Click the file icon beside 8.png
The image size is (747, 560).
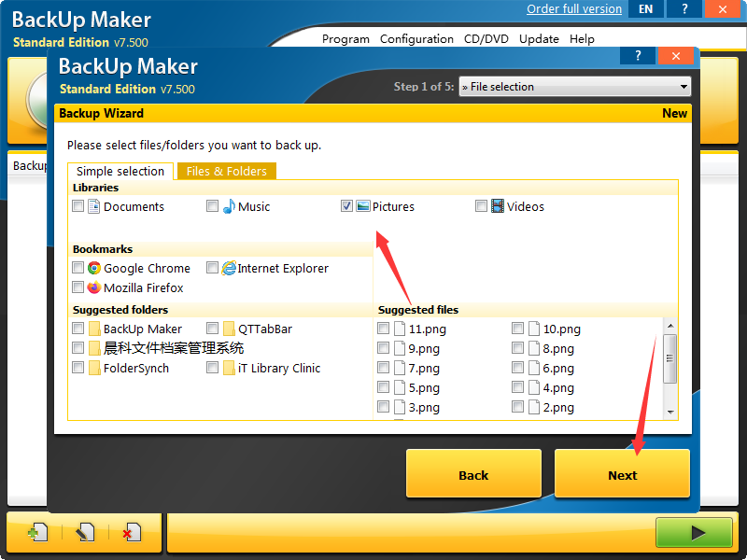534,348
